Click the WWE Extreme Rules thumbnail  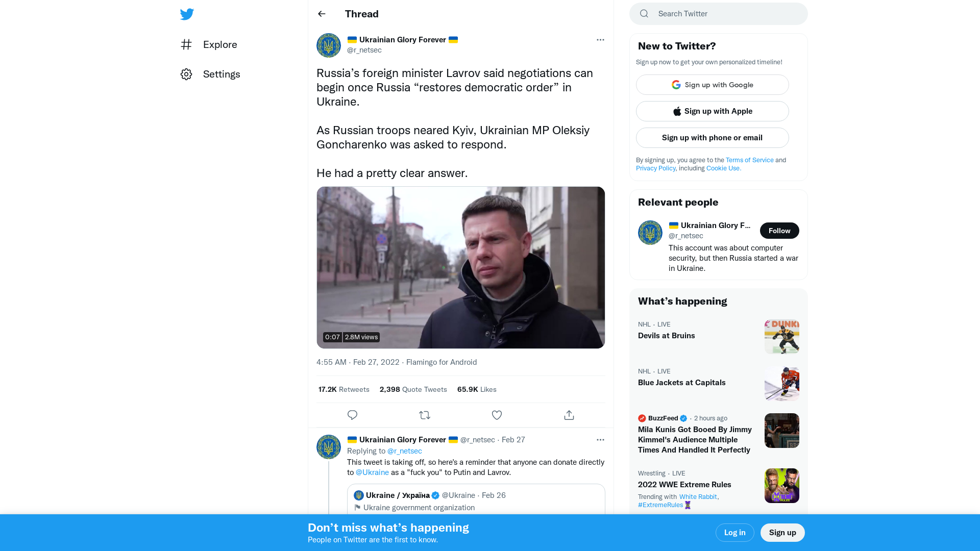click(782, 486)
